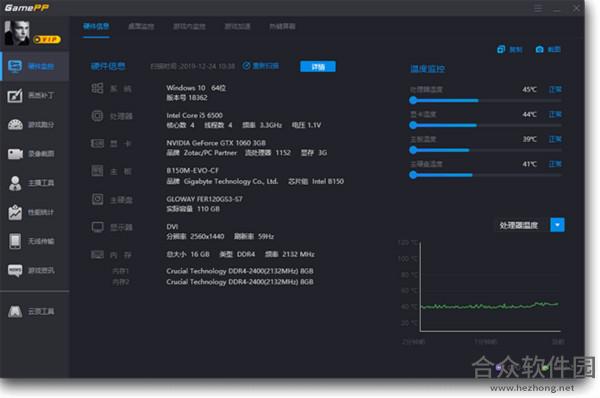Switch to the second top tab

pos(141,26)
